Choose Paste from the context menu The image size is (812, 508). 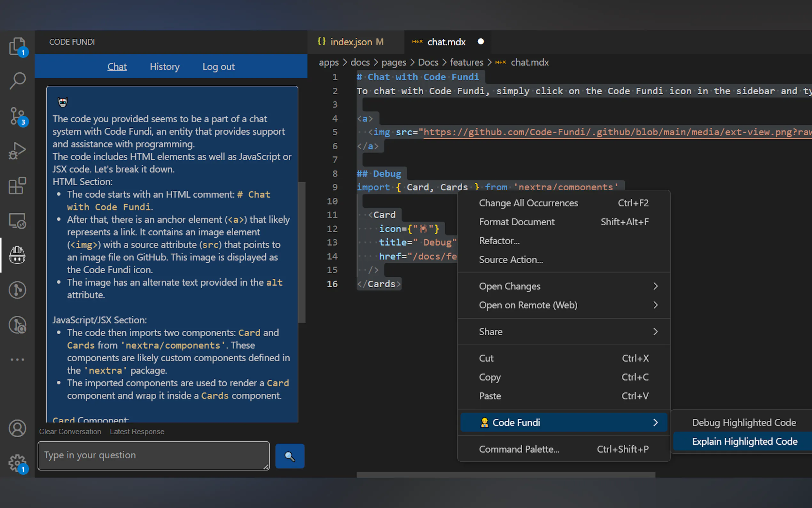(x=564, y=396)
